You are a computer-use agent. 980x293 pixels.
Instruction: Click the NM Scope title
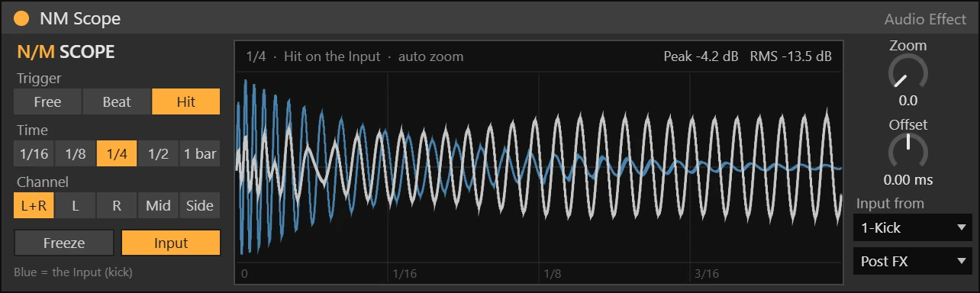pyautogui.click(x=80, y=18)
